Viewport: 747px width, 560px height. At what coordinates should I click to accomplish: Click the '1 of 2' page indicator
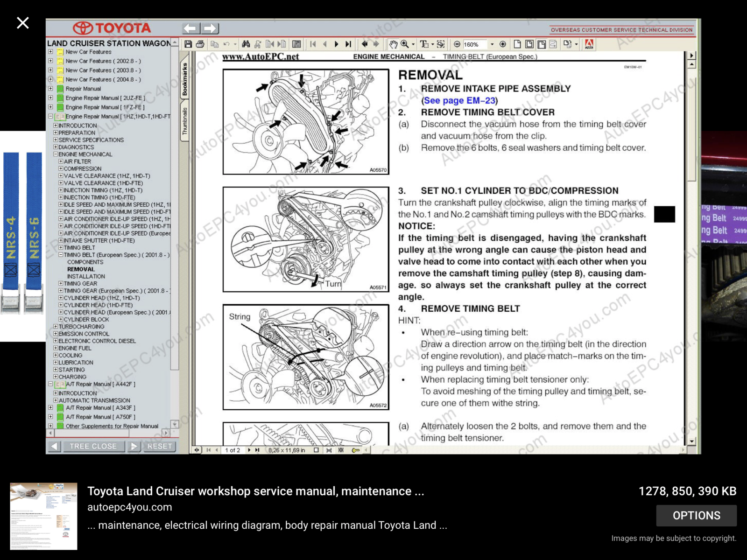233,450
